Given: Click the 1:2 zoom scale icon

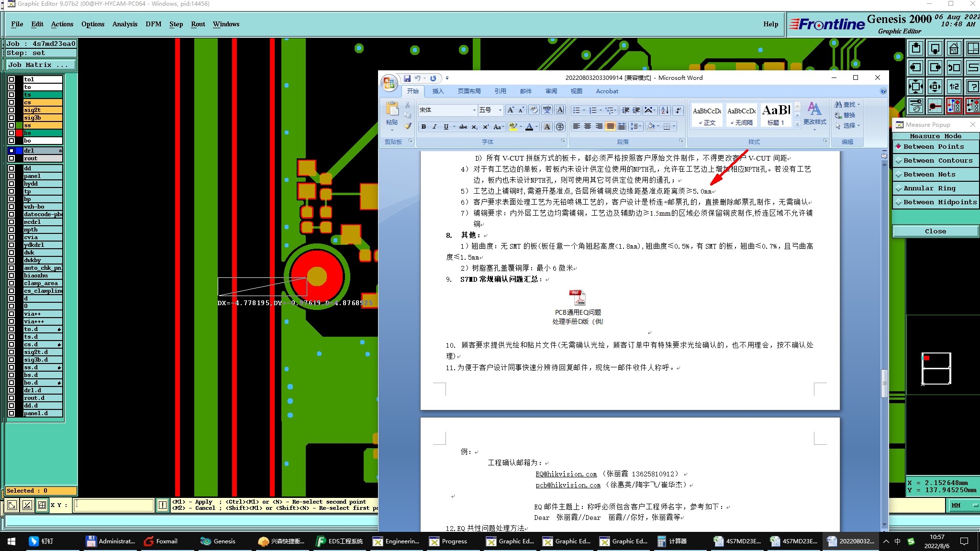Looking at the screenshot, I should (x=954, y=87).
